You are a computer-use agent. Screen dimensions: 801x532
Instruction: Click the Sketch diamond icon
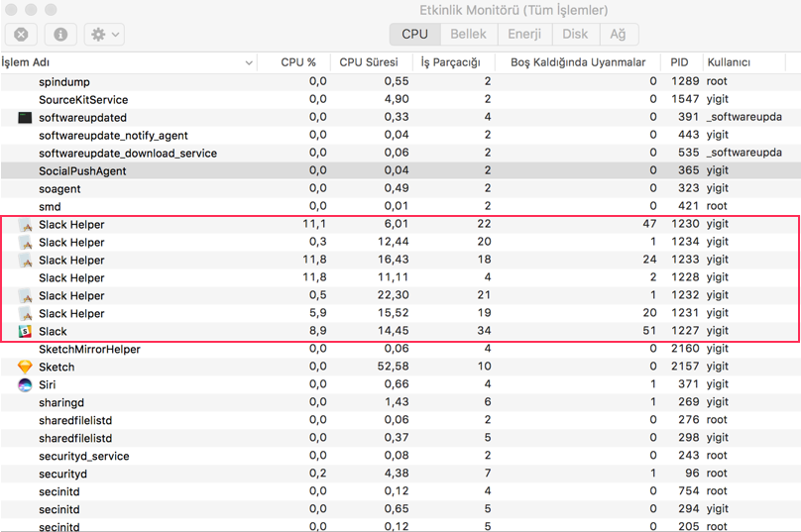[x=25, y=367]
